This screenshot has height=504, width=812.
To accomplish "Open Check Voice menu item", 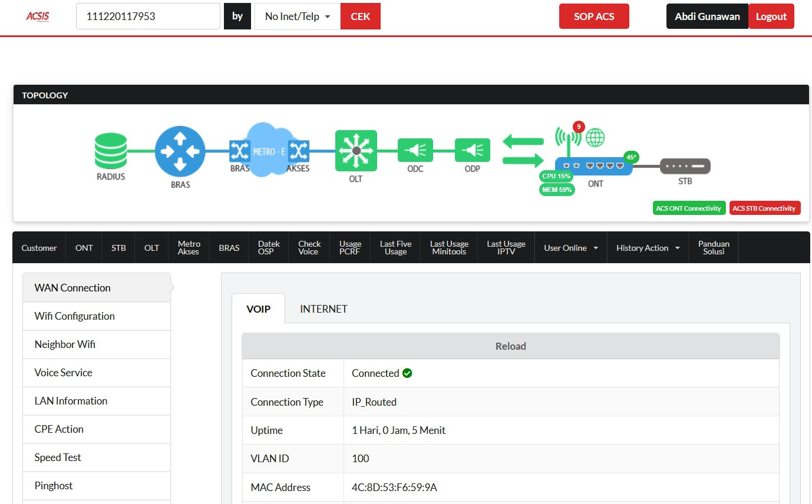I will 309,248.
